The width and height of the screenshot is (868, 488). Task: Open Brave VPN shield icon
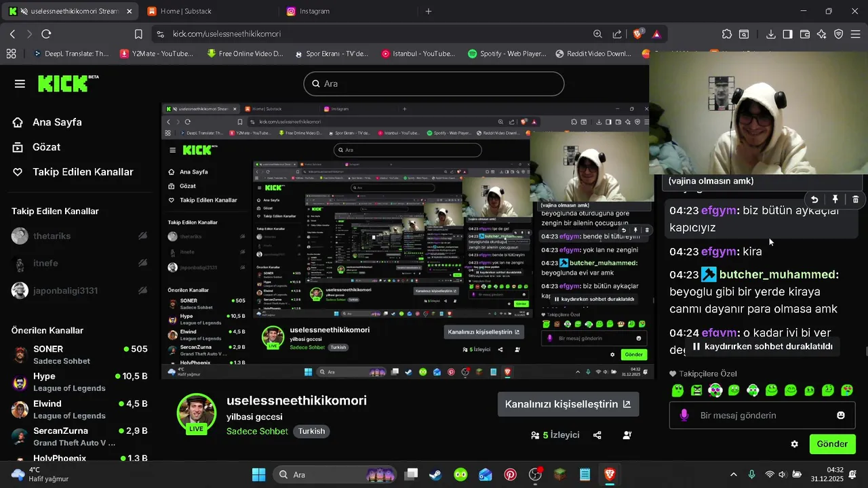pyautogui.click(x=839, y=34)
